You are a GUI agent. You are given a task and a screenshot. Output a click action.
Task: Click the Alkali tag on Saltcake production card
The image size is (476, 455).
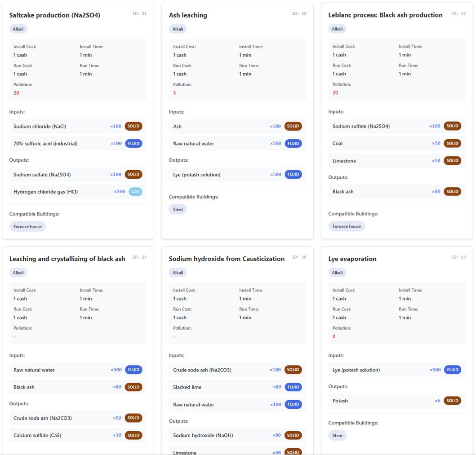tap(18, 29)
